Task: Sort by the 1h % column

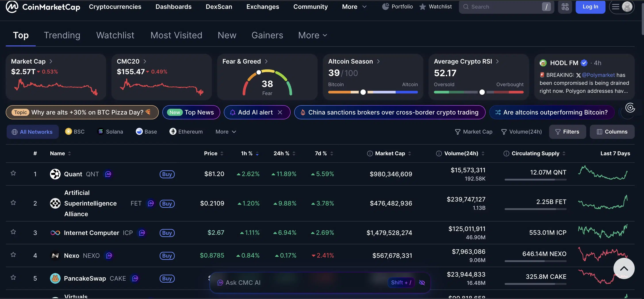Action: pyautogui.click(x=249, y=153)
